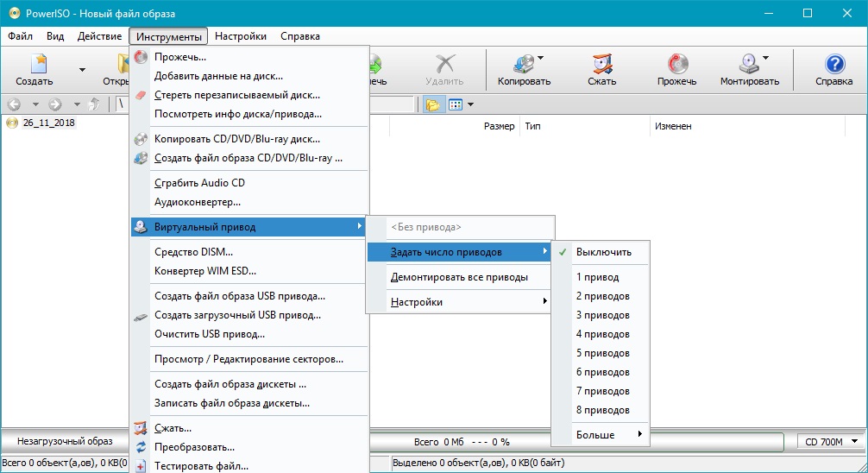
Task: Open the CD 700M disc size dropdown
Action: tap(827, 442)
